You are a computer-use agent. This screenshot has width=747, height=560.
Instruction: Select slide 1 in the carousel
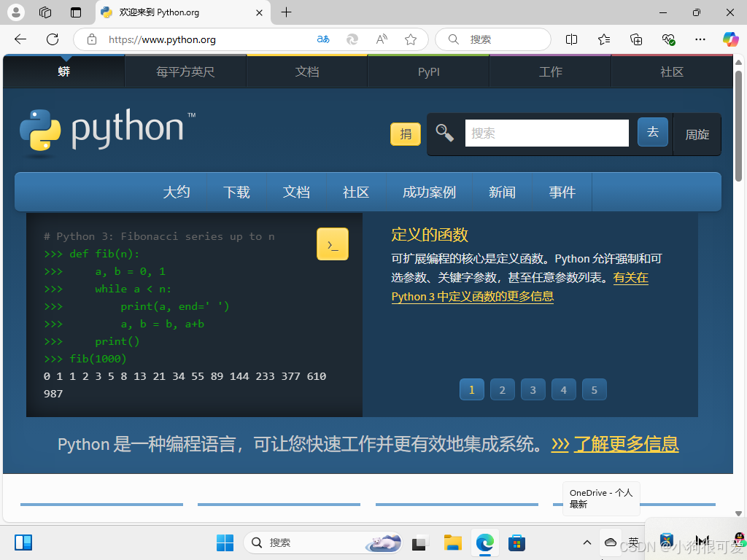(472, 390)
